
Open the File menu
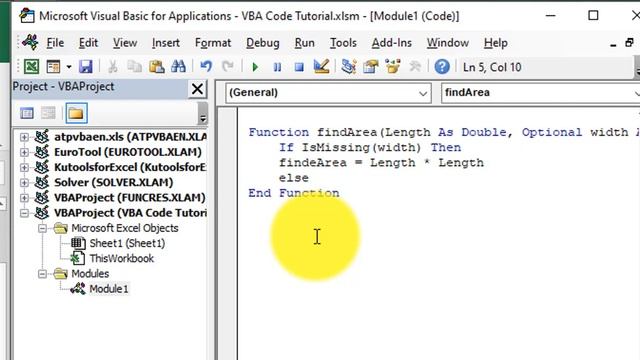click(55, 43)
